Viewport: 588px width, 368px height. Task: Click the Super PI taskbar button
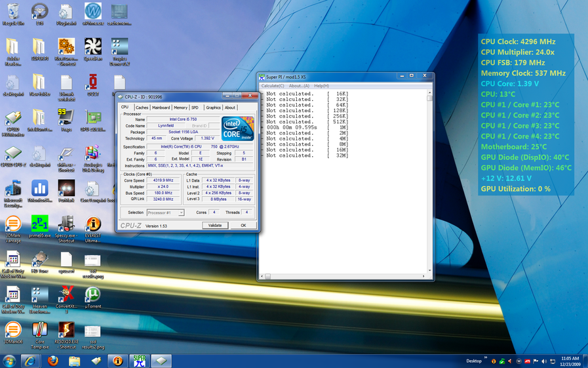pos(140,361)
